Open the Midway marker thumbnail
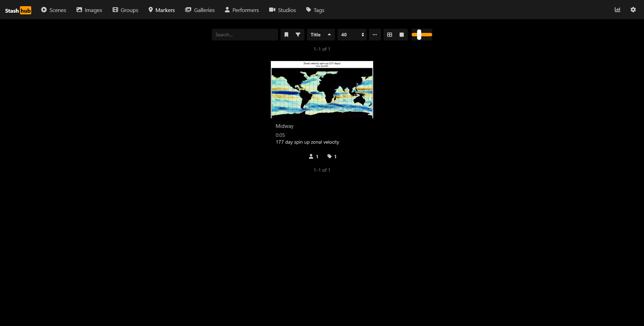Image resolution: width=644 pixels, height=326 pixels. click(322, 89)
